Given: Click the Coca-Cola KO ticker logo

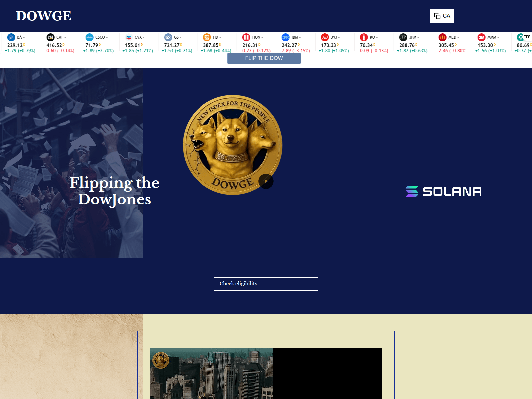Looking at the screenshot, I should [364, 37].
